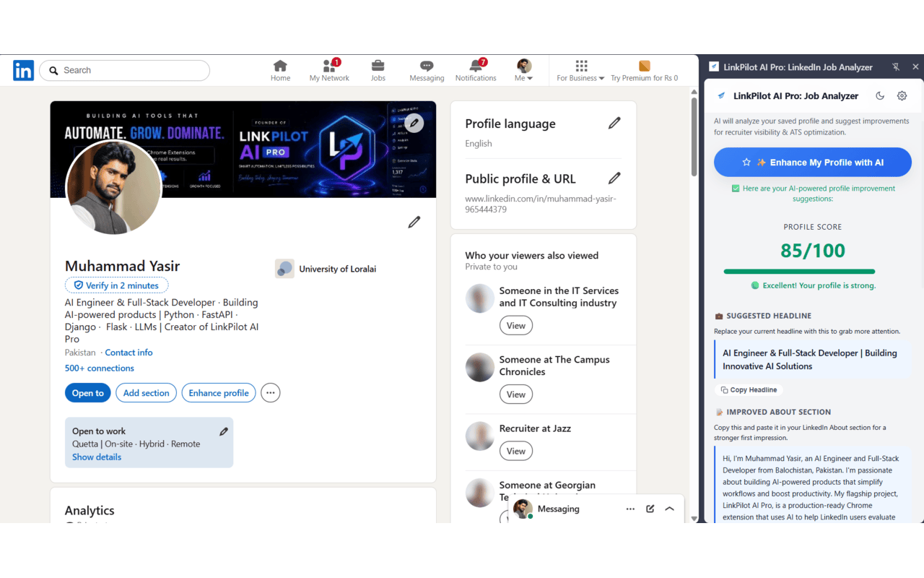Viewport: 924px width, 578px height.
Task: Click Who your viewers also viewed heading
Action: point(531,255)
